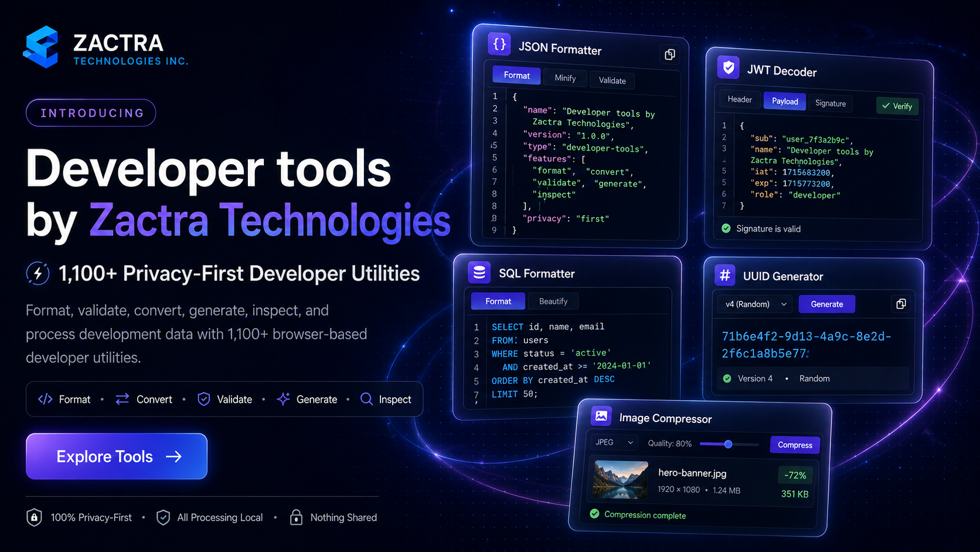Click the SELECT id, name, email line
This screenshot has height=552, width=980.
coord(548,327)
